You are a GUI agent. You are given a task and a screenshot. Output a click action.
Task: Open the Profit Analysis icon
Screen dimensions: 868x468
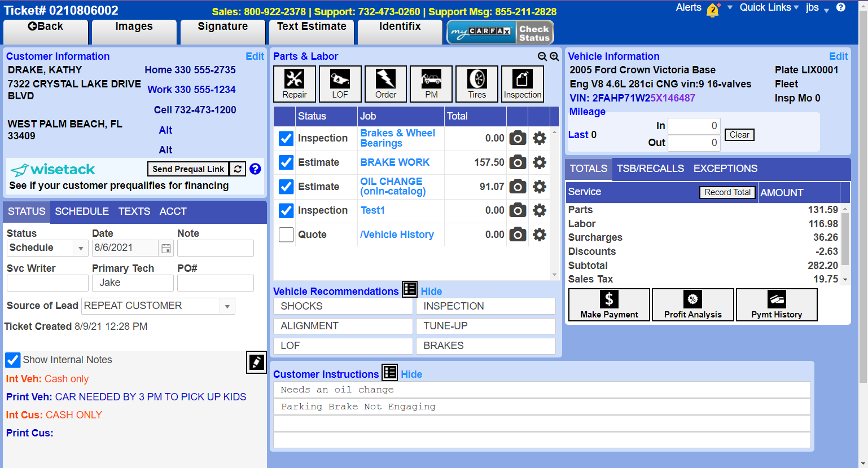tap(692, 304)
